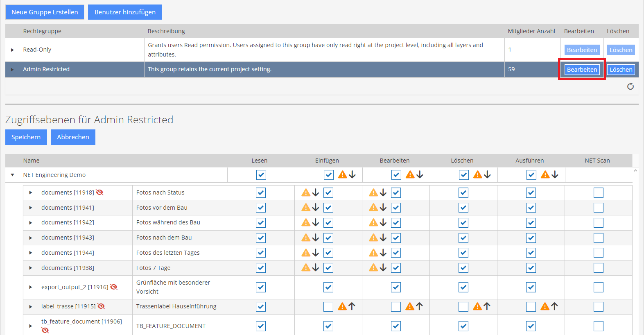Click the Mitglieder Anzahl column header
The height and width of the screenshot is (335, 644).
531,31
